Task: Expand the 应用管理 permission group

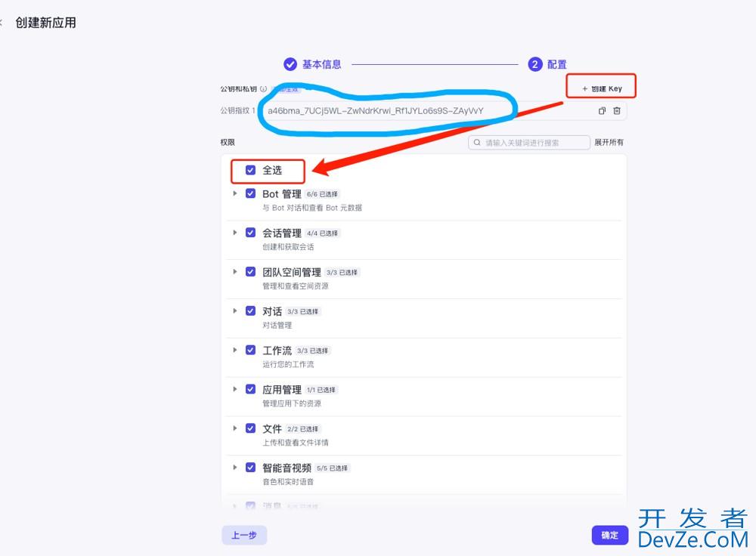Action: (x=235, y=389)
